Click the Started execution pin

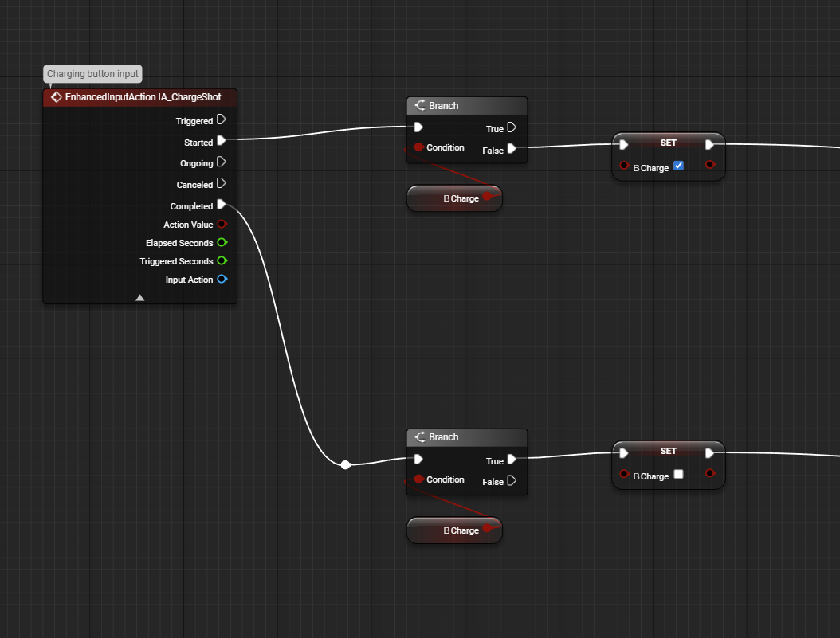click(x=222, y=141)
